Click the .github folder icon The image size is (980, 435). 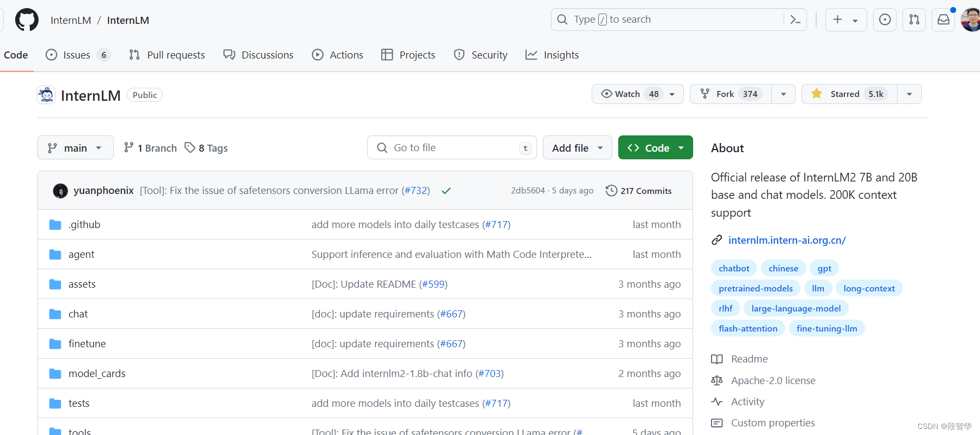tap(55, 225)
